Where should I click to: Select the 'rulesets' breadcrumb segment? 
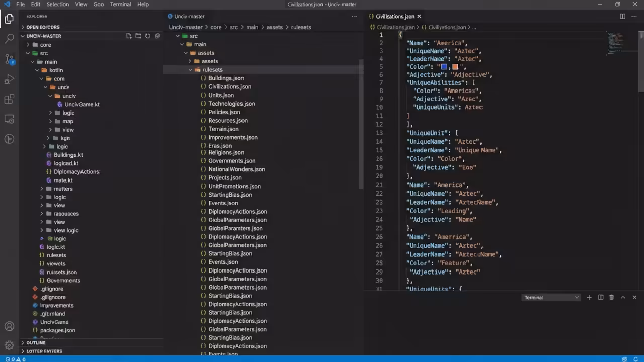(x=301, y=27)
